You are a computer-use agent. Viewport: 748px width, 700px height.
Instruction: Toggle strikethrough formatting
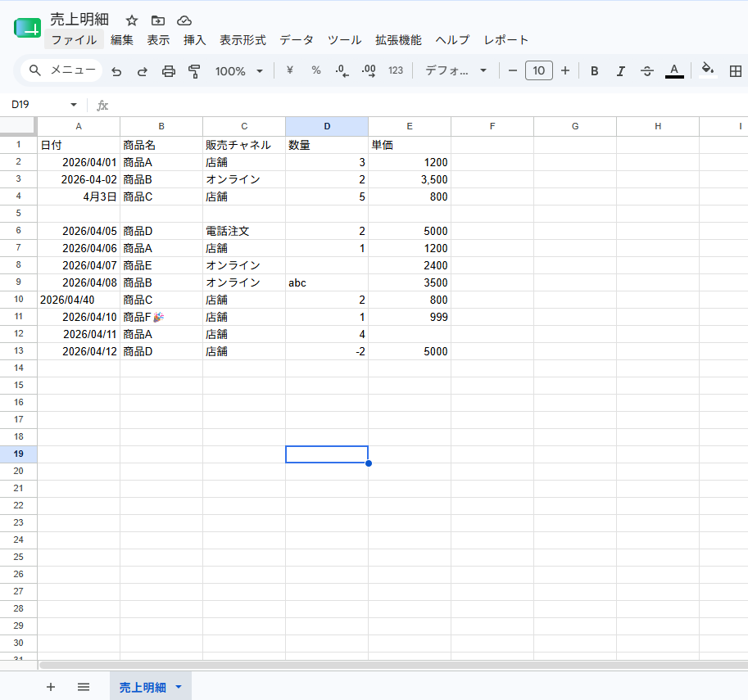pyautogui.click(x=647, y=71)
